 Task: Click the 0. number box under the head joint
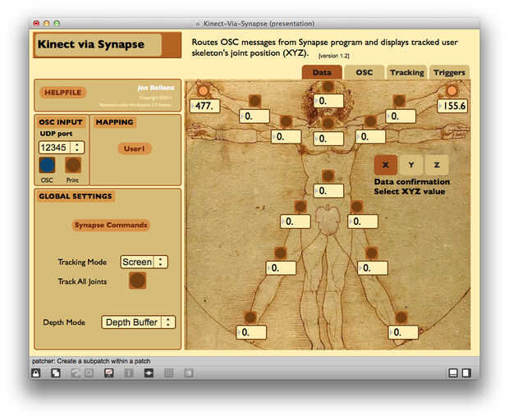click(329, 101)
